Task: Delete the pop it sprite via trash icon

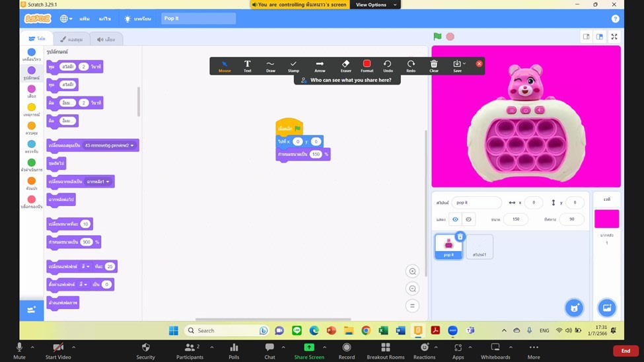Action: click(460, 236)
